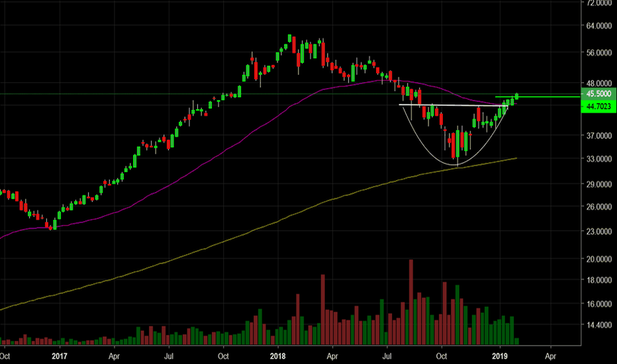Click the tallest red volume bar
This screenshot has height=364, width=617.
(x=411, y=302)
